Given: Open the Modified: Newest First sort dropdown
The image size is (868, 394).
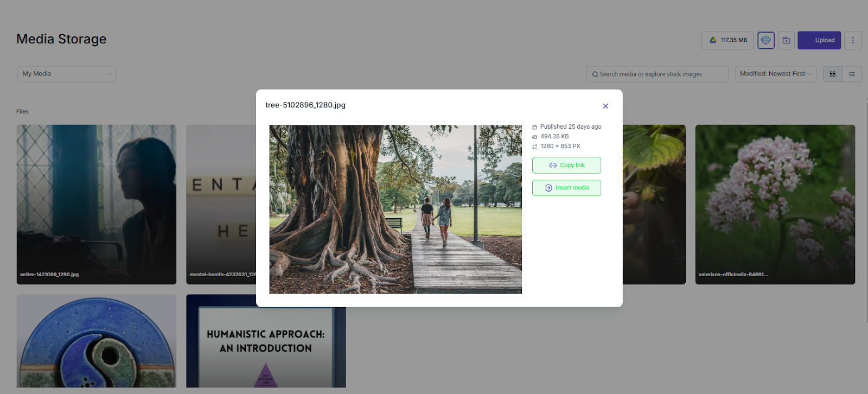Looking at the screenshot, I should coord(776,74).
